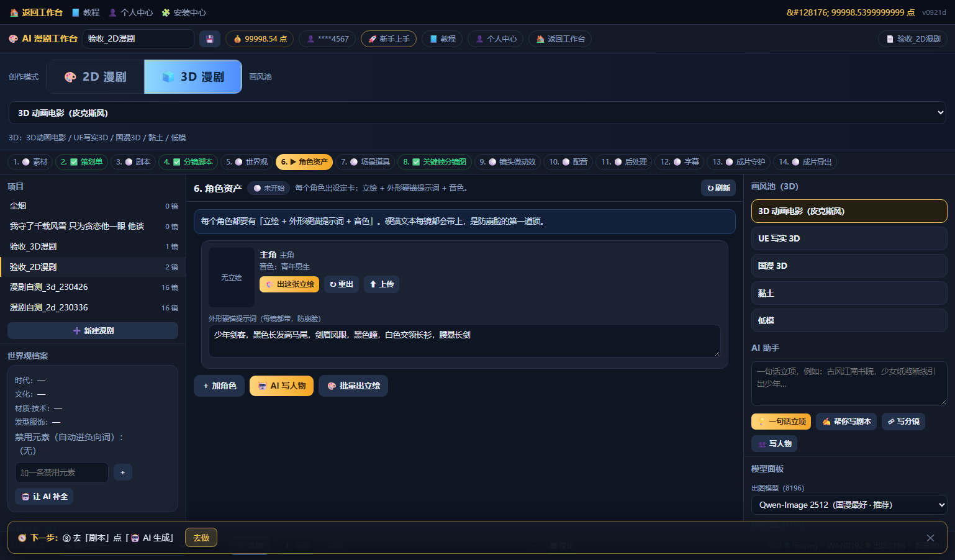Viewport: 955px width, 560px height.
Task: Click 帮你写剧本 button
Action: coord(846,422)
